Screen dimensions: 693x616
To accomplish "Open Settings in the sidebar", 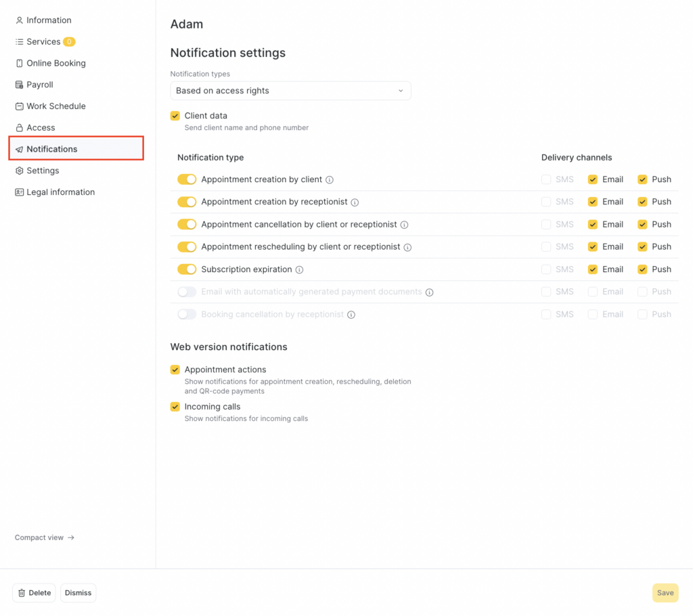I will coord(43,171).
